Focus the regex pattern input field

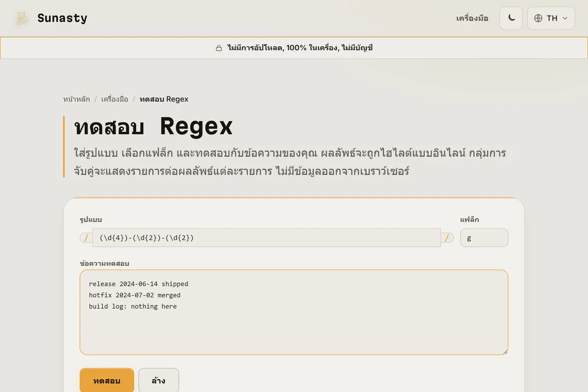[267, 238]
